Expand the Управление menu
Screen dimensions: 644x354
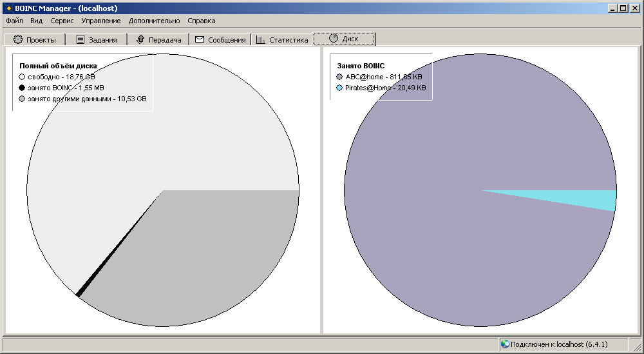click(100, 21)
